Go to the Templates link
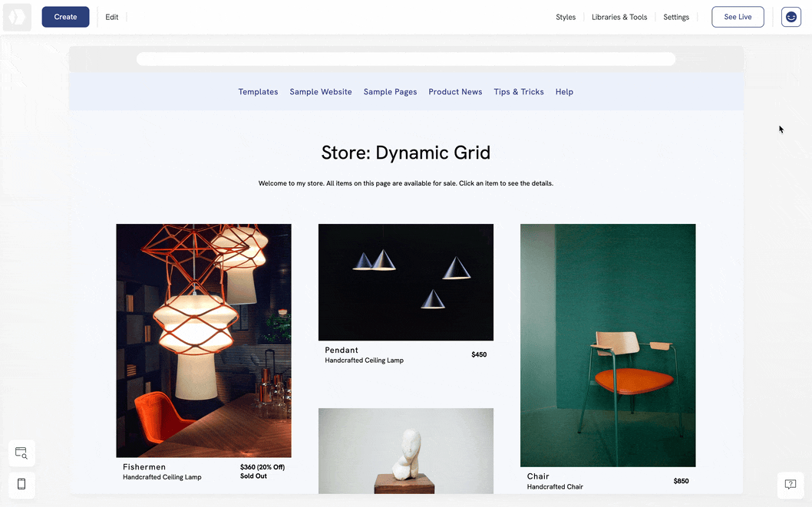This screenshot has height=507, width=812. point(258,92)
